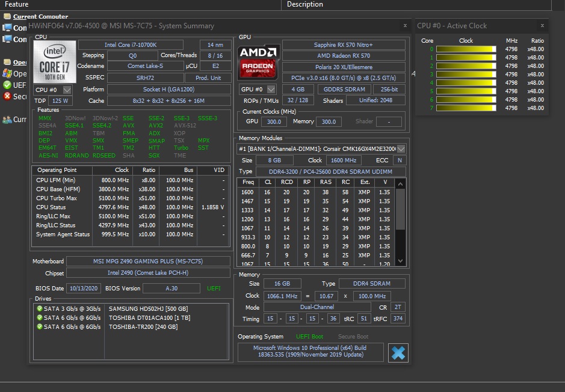Viewport: 565px width, 392px height.
Task: Click Core 0 clock bar
Action: [x=466, y=49]
